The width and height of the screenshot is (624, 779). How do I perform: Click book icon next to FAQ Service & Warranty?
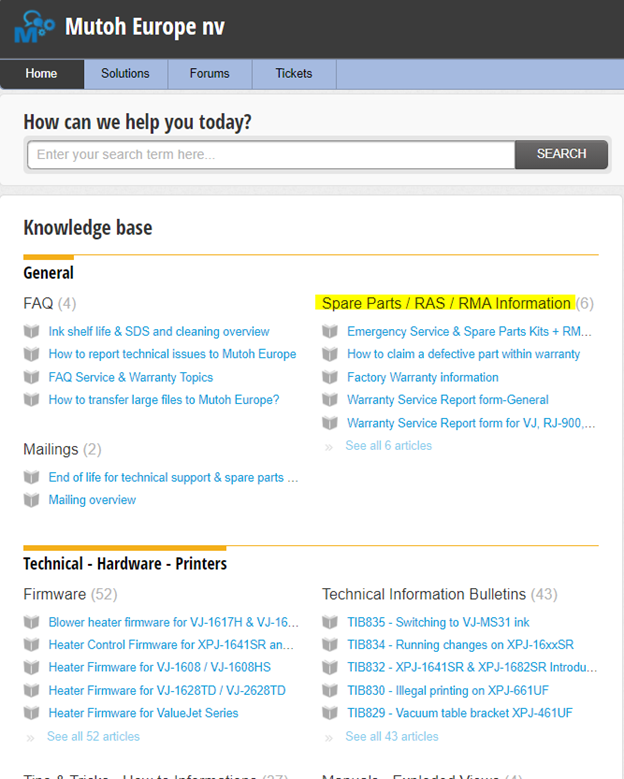[32, 378]
